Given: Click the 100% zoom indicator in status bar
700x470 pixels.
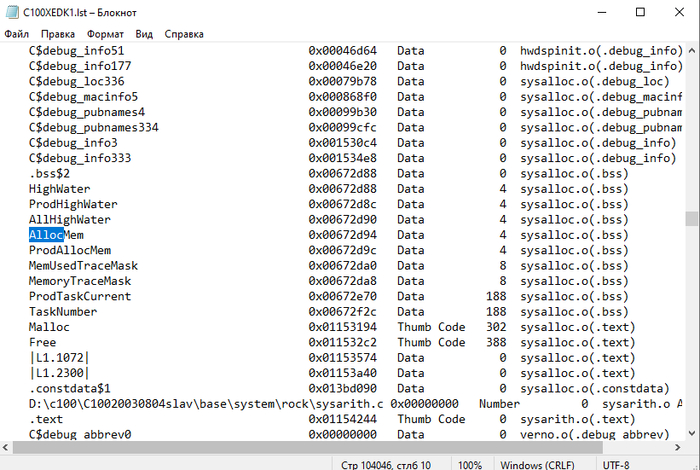Looking at the screenshot, I should 470,462.
